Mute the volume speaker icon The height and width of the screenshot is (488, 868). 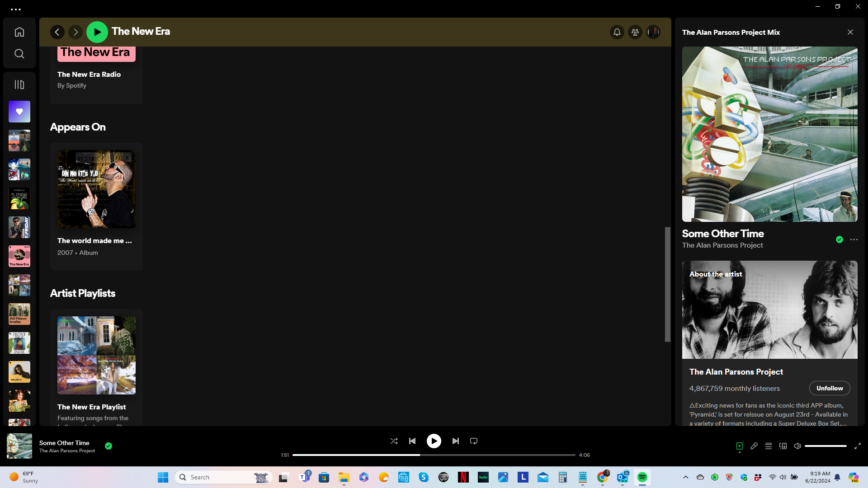point(797,446)
